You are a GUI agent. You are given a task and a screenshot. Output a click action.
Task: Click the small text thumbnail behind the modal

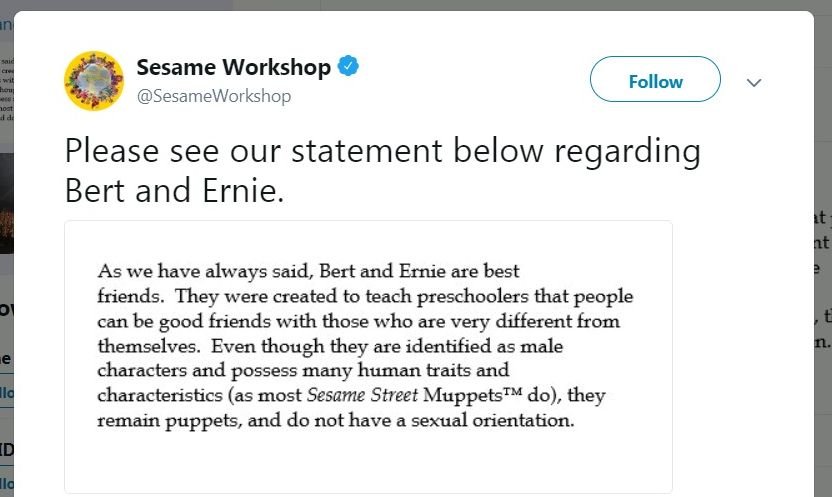coord(7,89)
